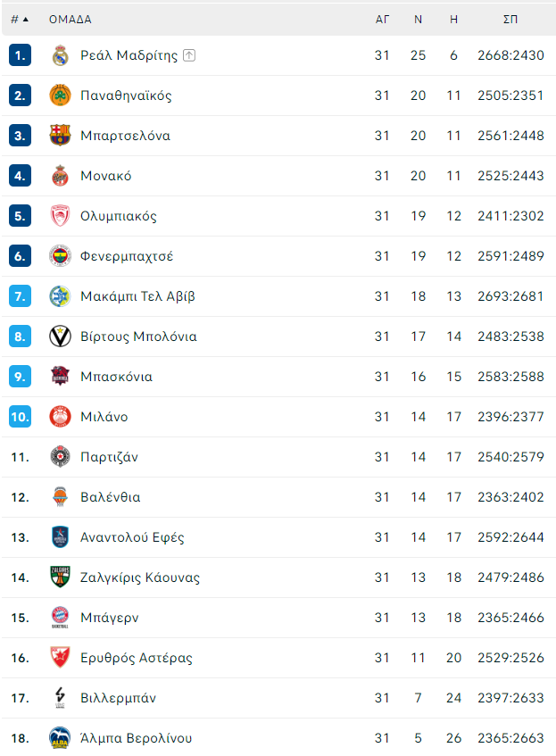Click the Real Madrid team logo
This screenshot has height=756, width=556.
[60, 55]
